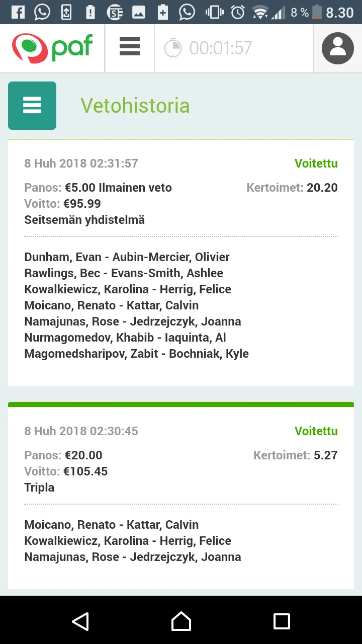Select Dunham vs Aubin-Mercier match

(127, 257)
